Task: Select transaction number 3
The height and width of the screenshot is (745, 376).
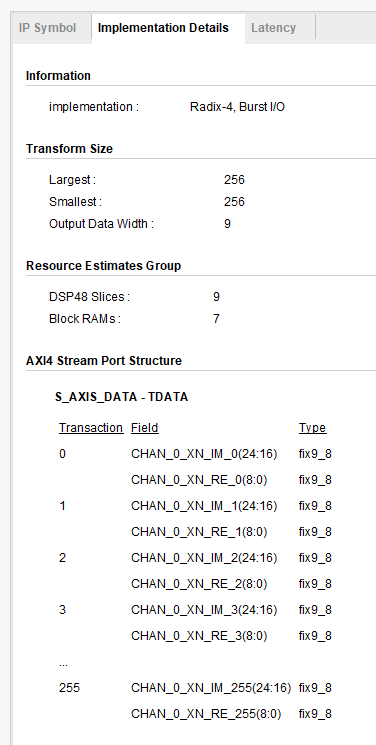Action: tap(62, 610)
